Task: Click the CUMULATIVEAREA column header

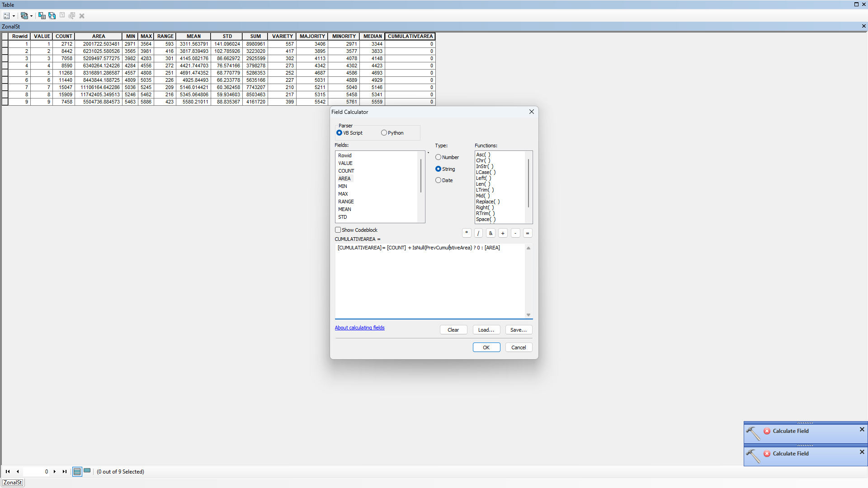Action: (x=410, y=36)
